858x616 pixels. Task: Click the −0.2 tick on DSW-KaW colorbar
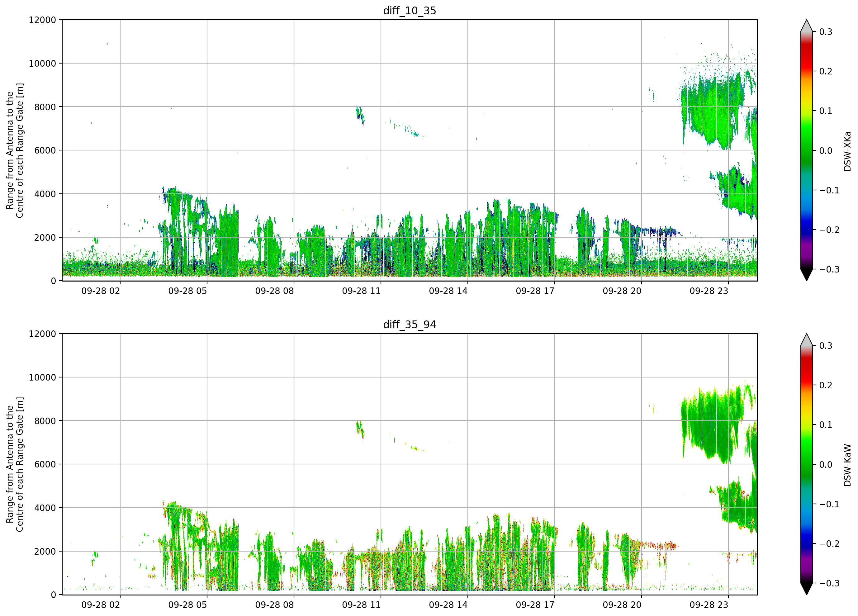(829, 544)
